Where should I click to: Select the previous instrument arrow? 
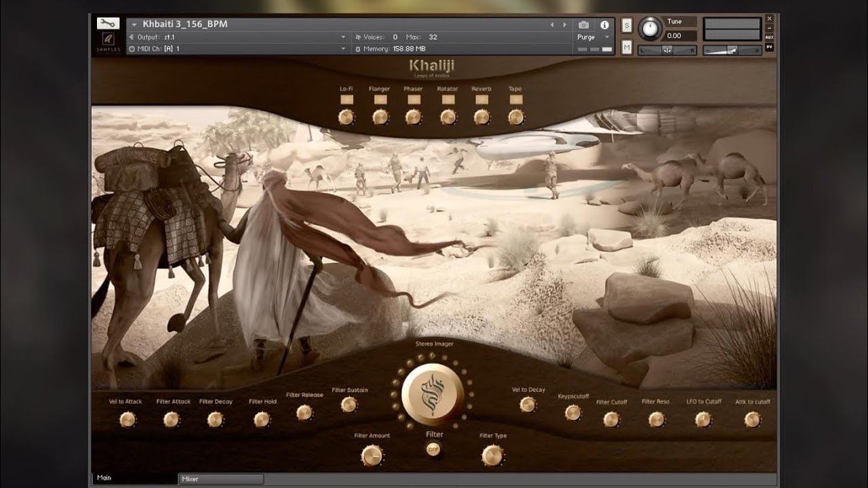(x=553, y=24)
